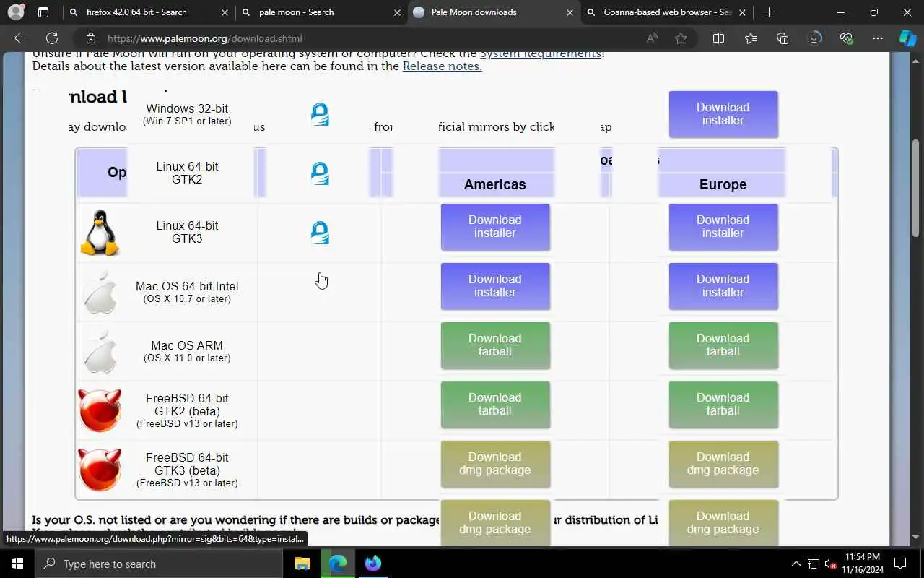This screenshot has height=578, width=924.
Task: Click Europe Download installer beside Windows 32-bit
Action: pos(723,114)
